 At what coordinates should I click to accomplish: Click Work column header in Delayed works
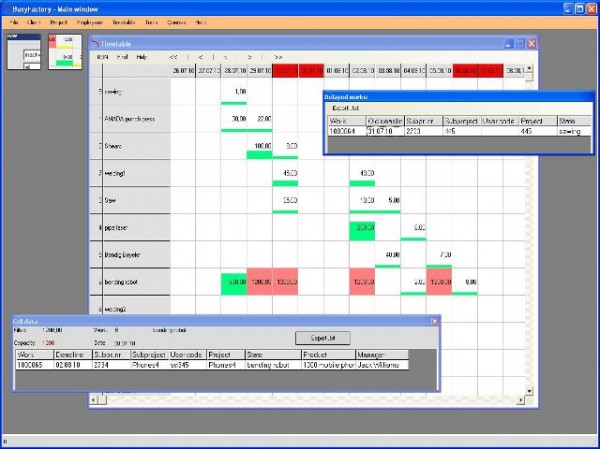347,121
